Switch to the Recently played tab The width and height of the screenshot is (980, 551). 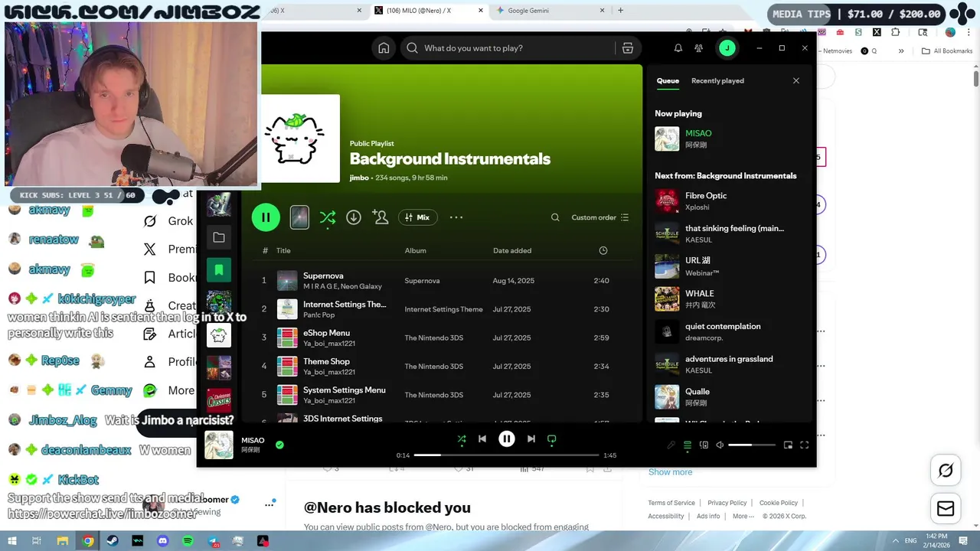pyautogui.click(x=717, y=80)
